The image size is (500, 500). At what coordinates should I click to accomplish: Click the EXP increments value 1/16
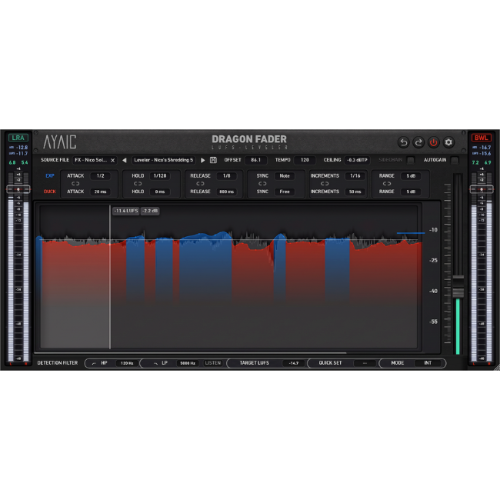tap(355, 176)
